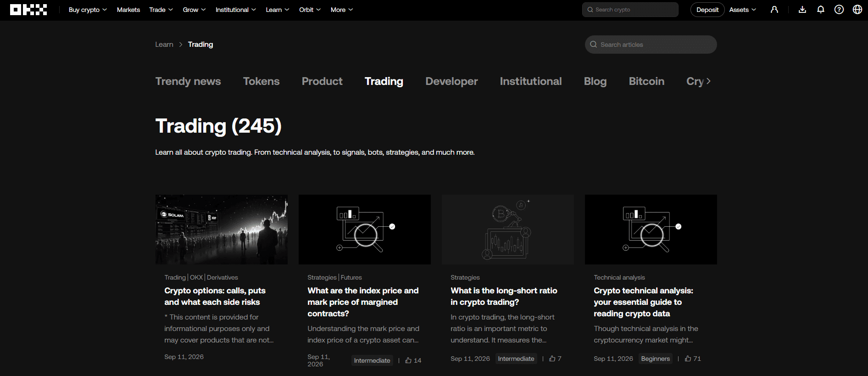
Task: Like the long-short ratio article (7)
Action: pos(555,359)
